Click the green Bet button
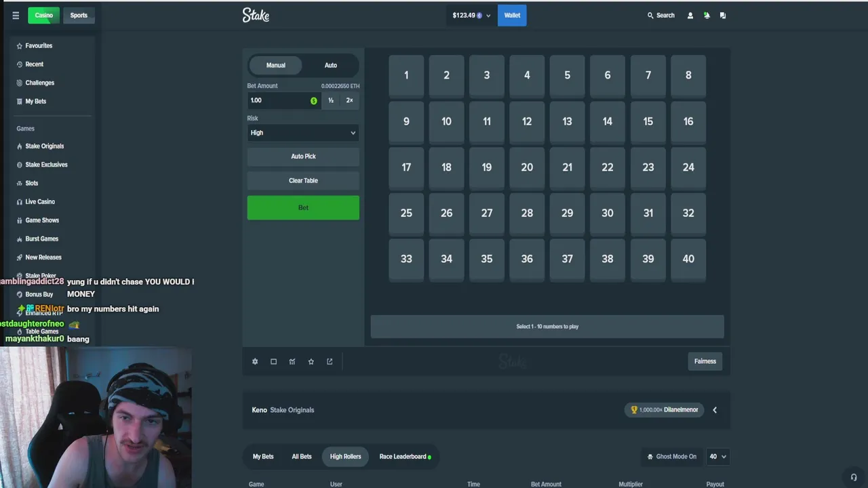This screenshot has height=488, width=868. tap(303, 207)
